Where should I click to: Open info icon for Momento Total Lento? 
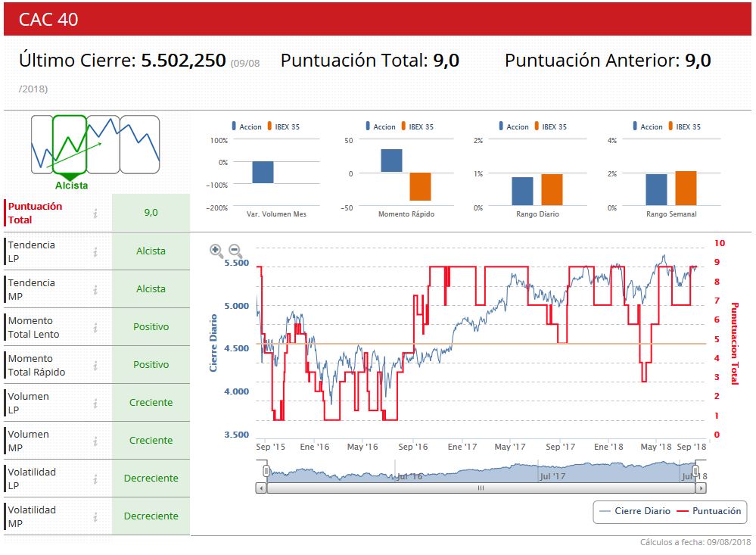[95, 327]
